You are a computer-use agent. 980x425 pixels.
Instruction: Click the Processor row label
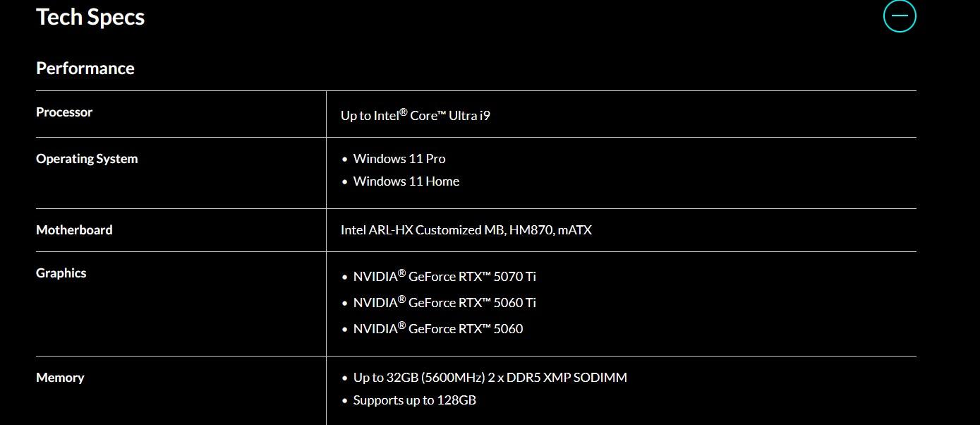coord(64,112)
